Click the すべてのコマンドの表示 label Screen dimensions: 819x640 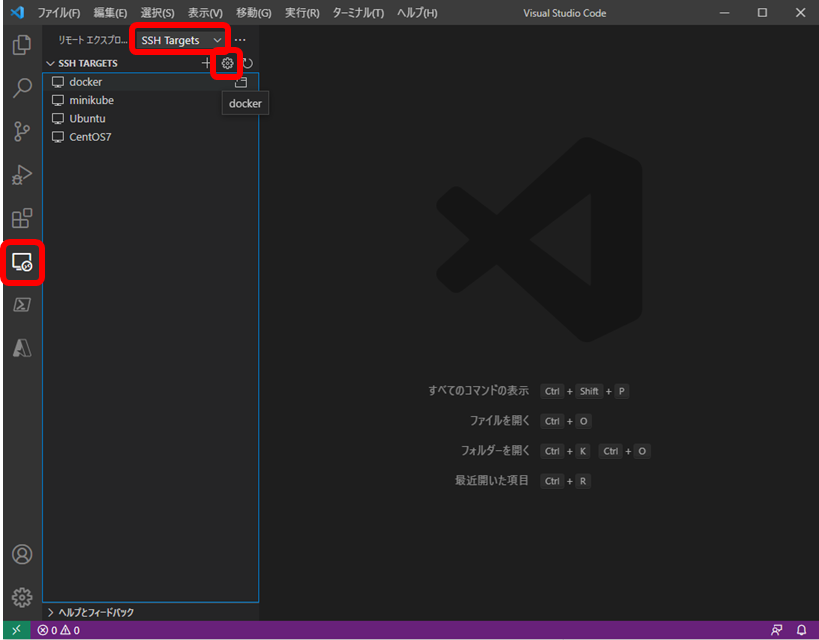[x=478, y=391]
